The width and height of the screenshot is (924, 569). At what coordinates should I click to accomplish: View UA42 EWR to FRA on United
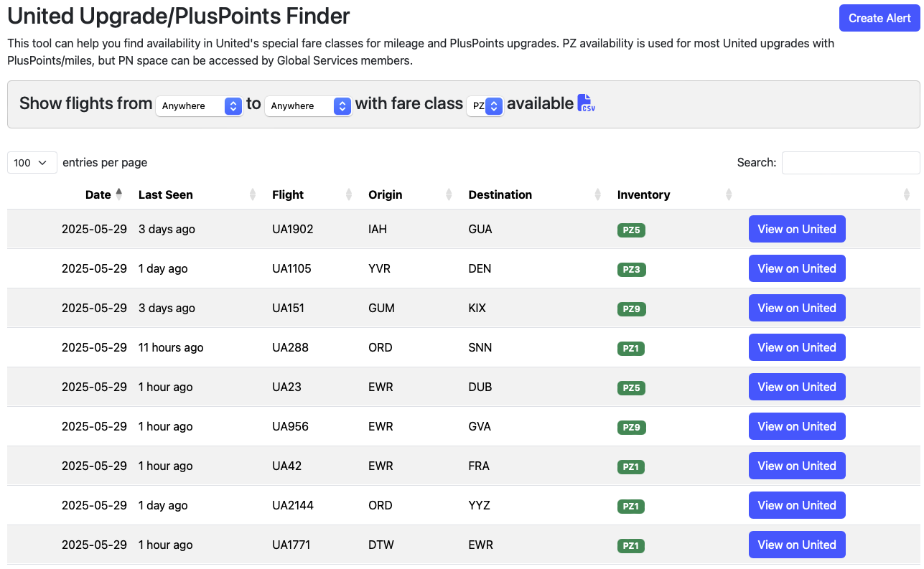(797, 466)
